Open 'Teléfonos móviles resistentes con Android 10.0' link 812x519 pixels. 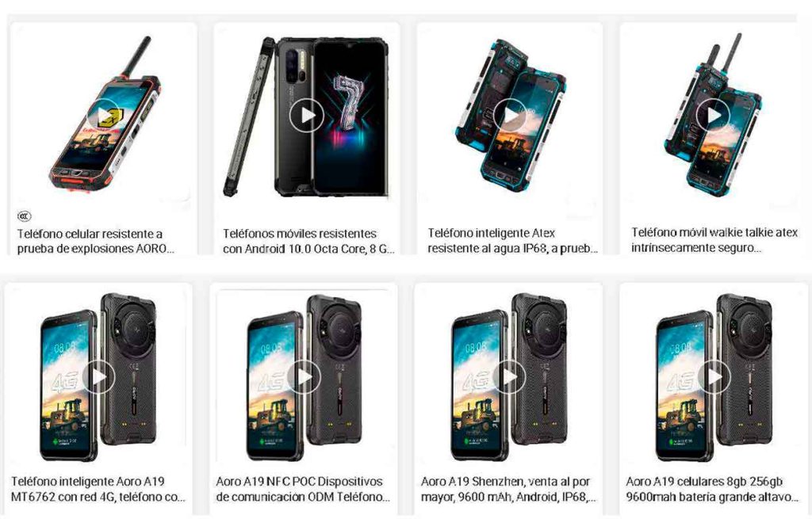[308, 241]
